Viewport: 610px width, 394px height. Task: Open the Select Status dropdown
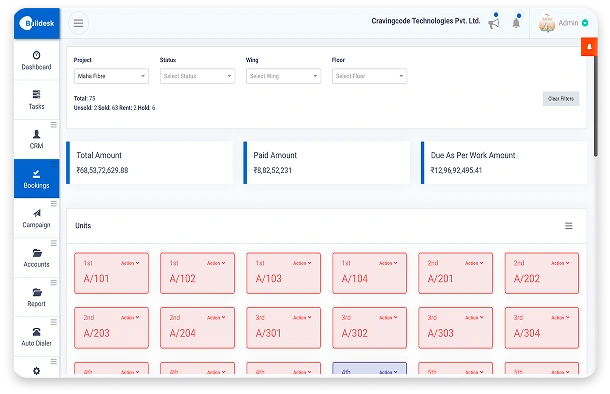tap(197, 76)
